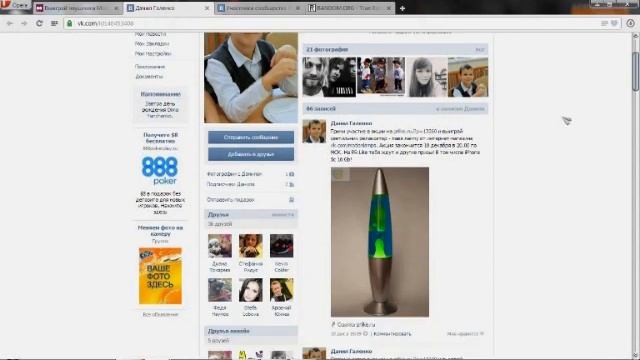This screenshot has height=360, width=640.
Task: Open the ВАШЕ ФОТО ЗДЕСЬ ad banner
Action: point(160,276)
